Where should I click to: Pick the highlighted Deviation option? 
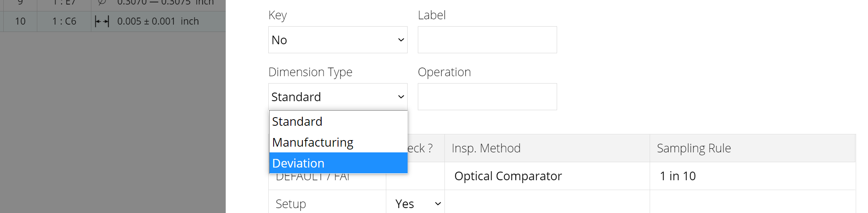(x=298, y=163)
